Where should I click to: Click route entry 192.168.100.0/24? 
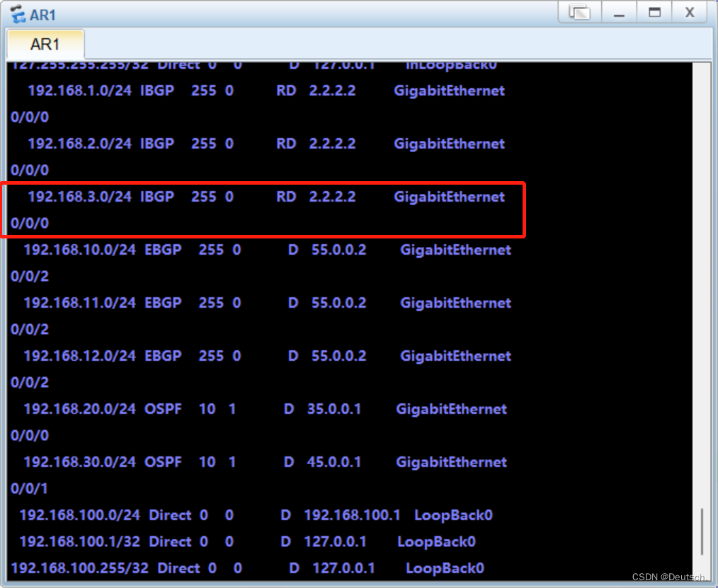click(x=80, y=515)
